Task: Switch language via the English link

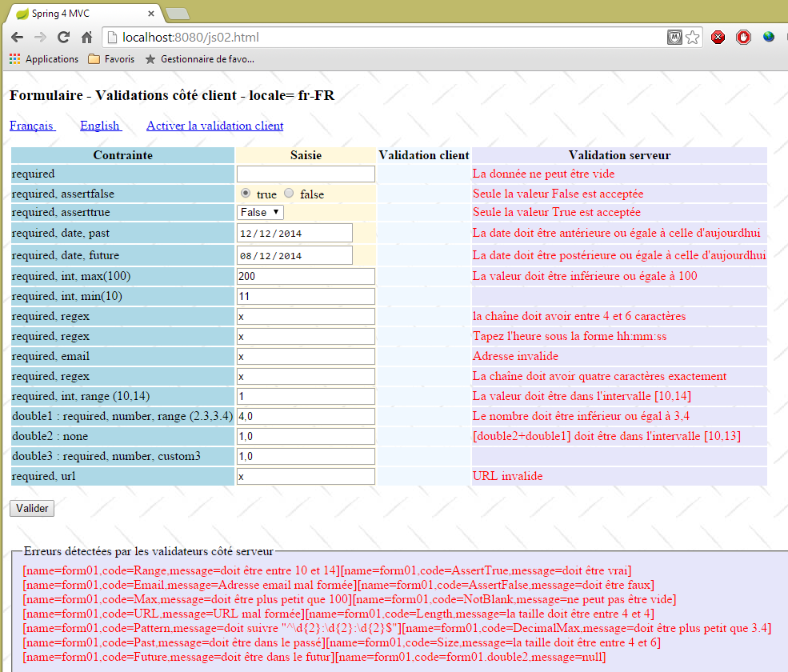Action: (100, 126)
